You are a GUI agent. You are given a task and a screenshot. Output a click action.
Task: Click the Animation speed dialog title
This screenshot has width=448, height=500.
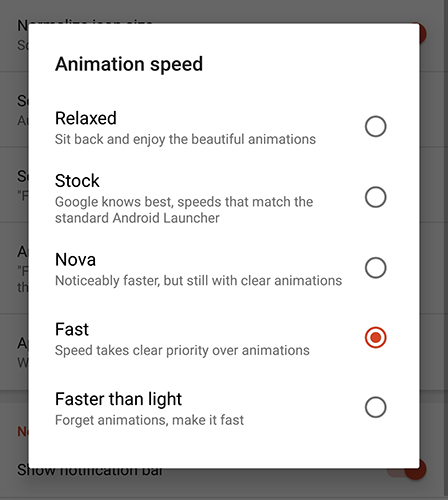coord(129,64)
